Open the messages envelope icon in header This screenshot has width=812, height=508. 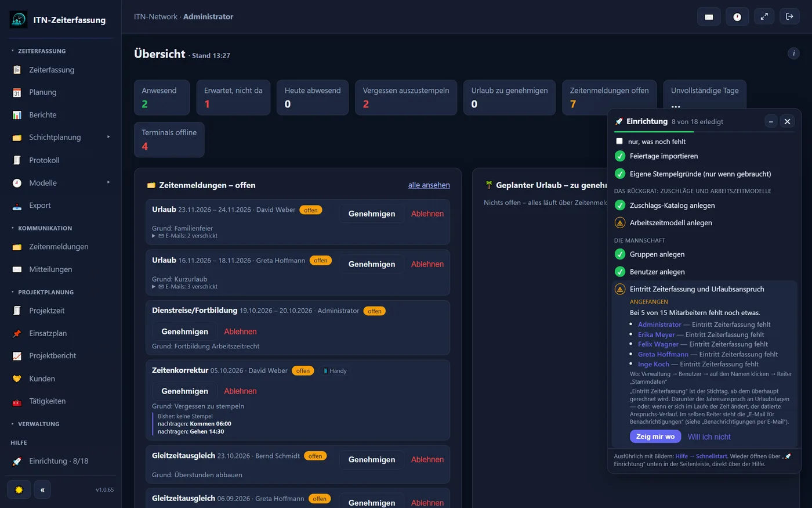(x=709, y=17)
